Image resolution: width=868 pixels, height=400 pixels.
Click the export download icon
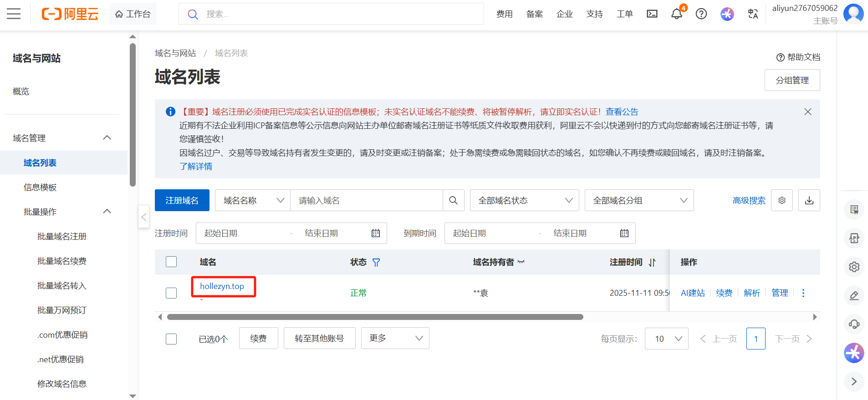tap(809, 200)
